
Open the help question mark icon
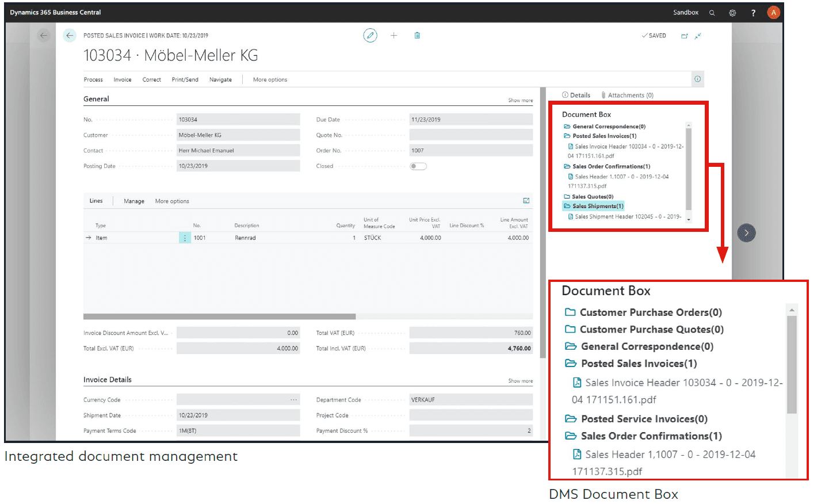tap(753, 13)
